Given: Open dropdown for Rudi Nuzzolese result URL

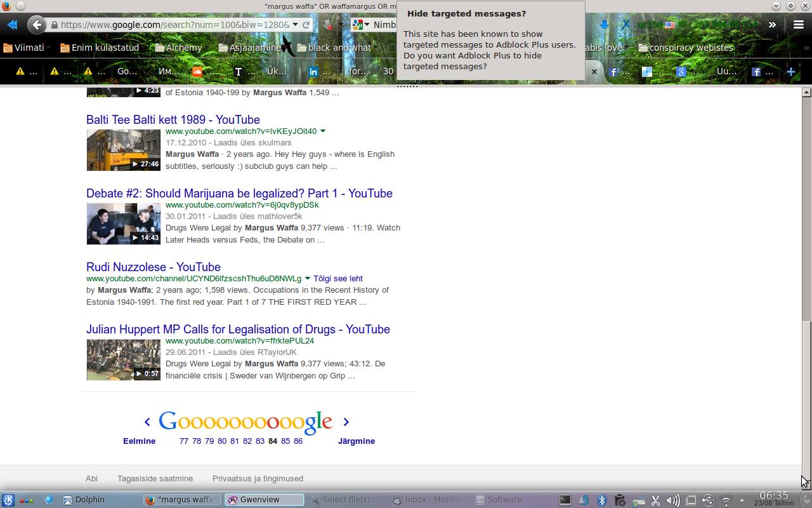Looking at the screenshot, I should coord(308,279).
